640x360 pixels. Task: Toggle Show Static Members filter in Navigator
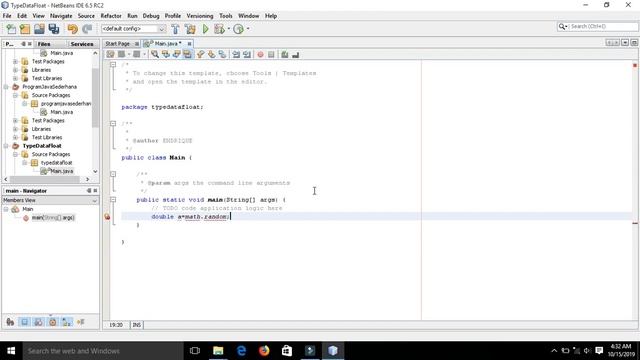[x=38, y=322]
